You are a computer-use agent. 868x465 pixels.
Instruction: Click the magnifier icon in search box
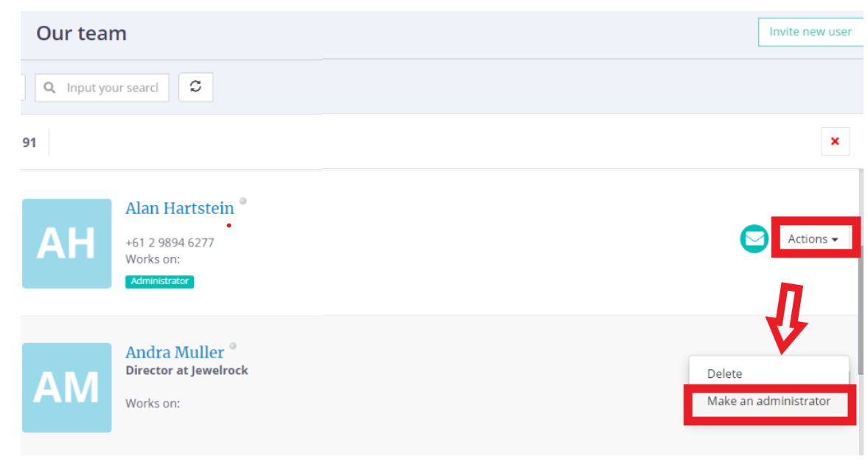[50, 88]
